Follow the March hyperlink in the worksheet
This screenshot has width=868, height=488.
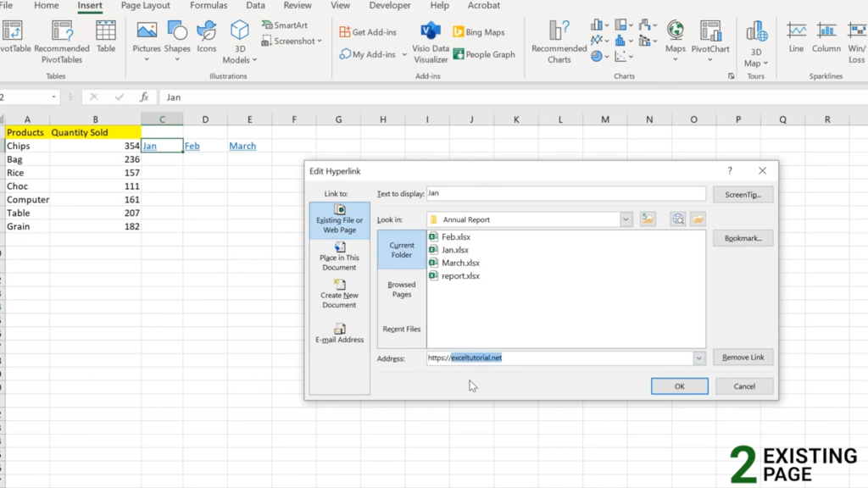pos(242,146)
